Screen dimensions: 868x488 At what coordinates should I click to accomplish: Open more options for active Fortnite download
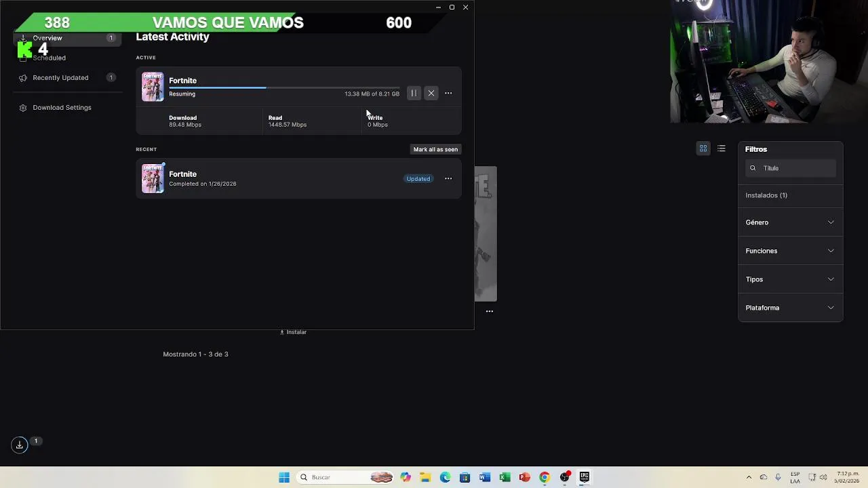tap(448, 93)
